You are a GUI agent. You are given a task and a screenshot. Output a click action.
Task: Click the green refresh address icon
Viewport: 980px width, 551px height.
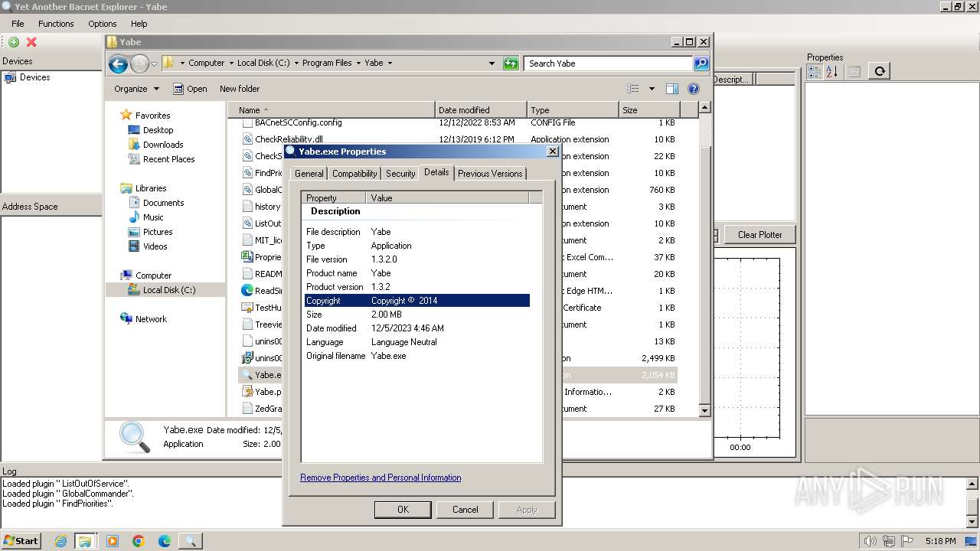511,64
